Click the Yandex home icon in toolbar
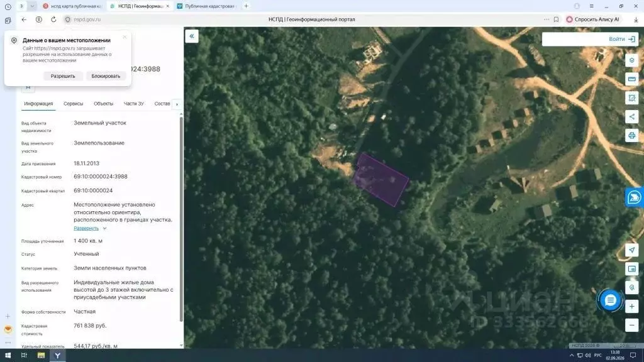This screenshot has width=644, height=362. (x=38, y=19)
